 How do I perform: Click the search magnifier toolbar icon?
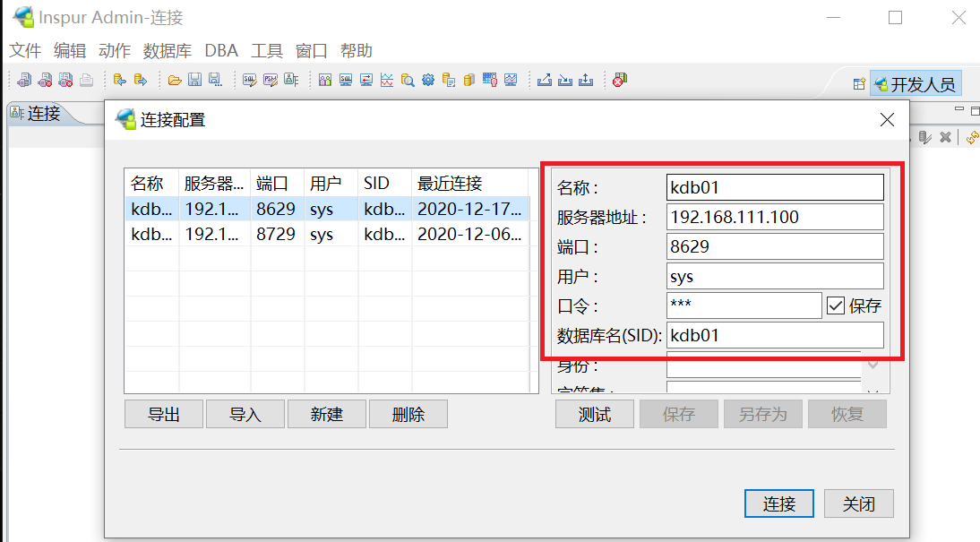(x=406, y=80)
